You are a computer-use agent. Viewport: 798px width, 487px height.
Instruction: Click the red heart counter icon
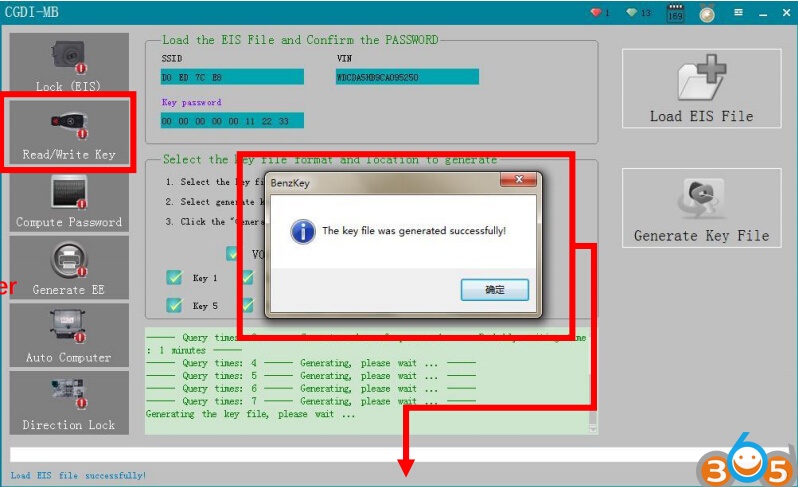click(x=595, y=13)
